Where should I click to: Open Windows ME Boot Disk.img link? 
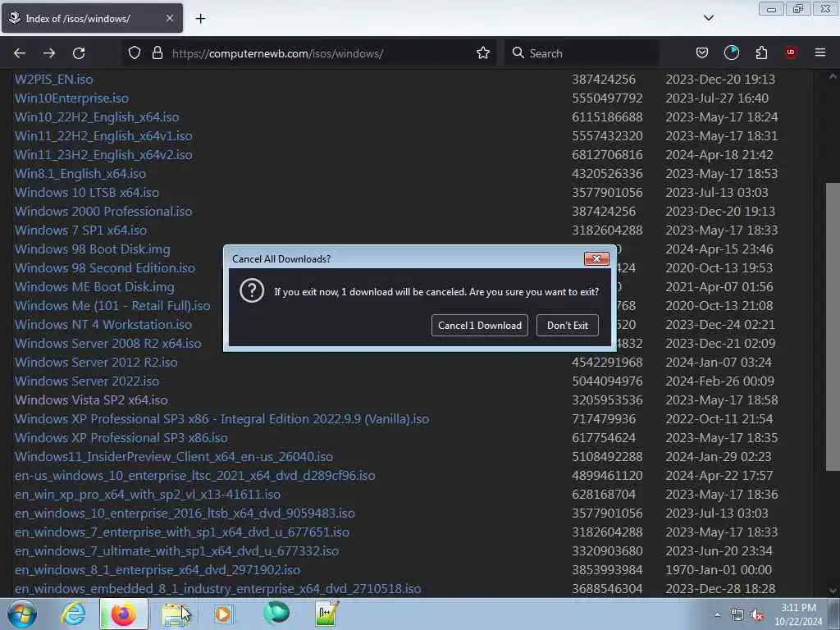94,286
